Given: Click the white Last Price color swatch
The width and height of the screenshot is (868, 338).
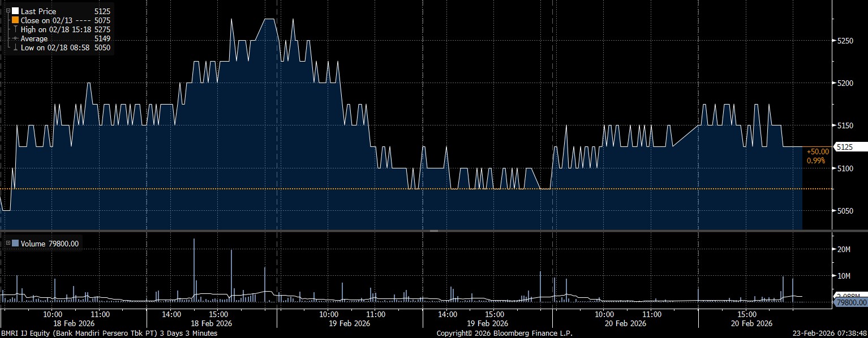Looking at the screenshot, I should tap(15, 11).
